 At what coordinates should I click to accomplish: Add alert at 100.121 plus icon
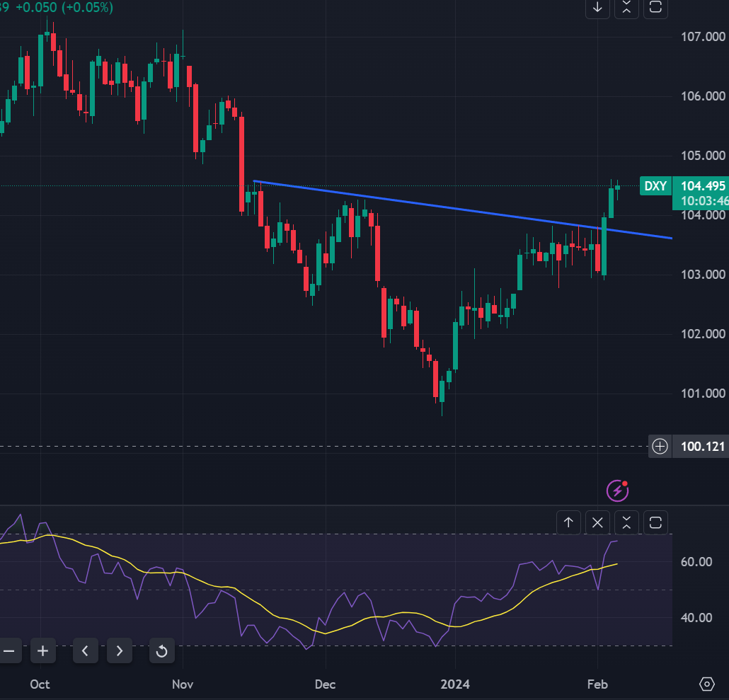click(x=660, y=446)
